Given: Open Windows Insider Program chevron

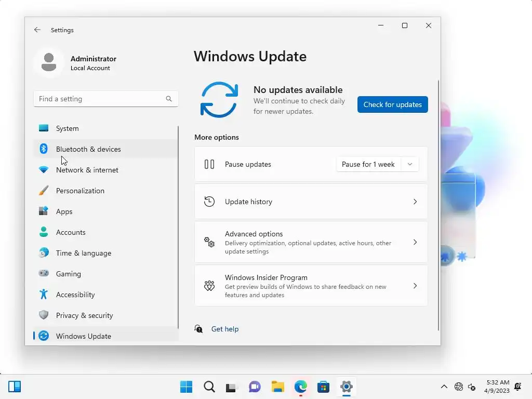Looking at the screenshot, I should 415,286.
